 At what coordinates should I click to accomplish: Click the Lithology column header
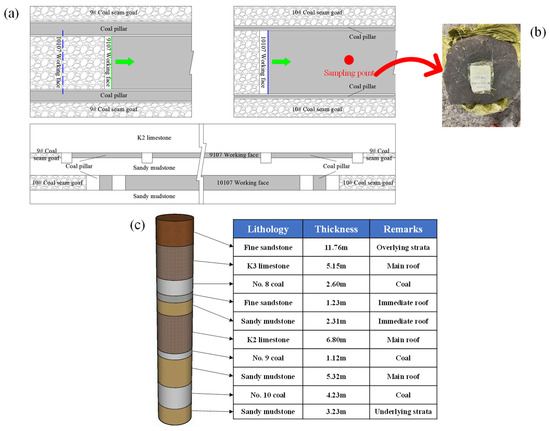coord(268,229)
